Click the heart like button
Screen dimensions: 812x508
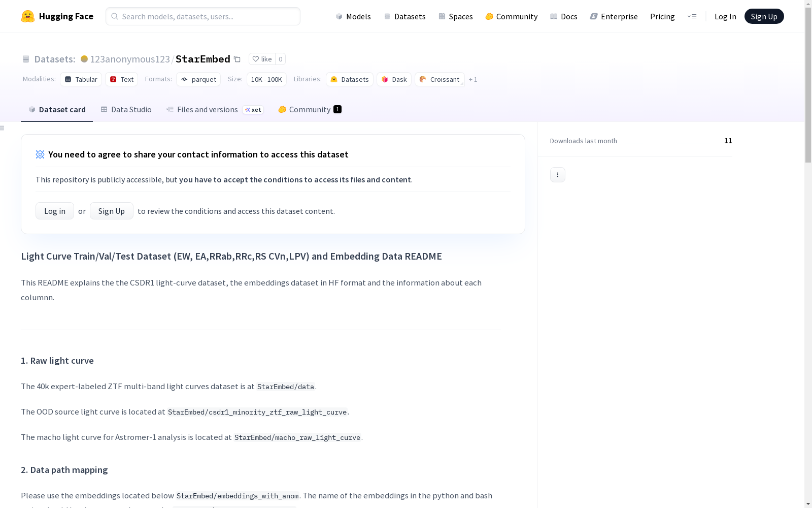pos(262,59)
